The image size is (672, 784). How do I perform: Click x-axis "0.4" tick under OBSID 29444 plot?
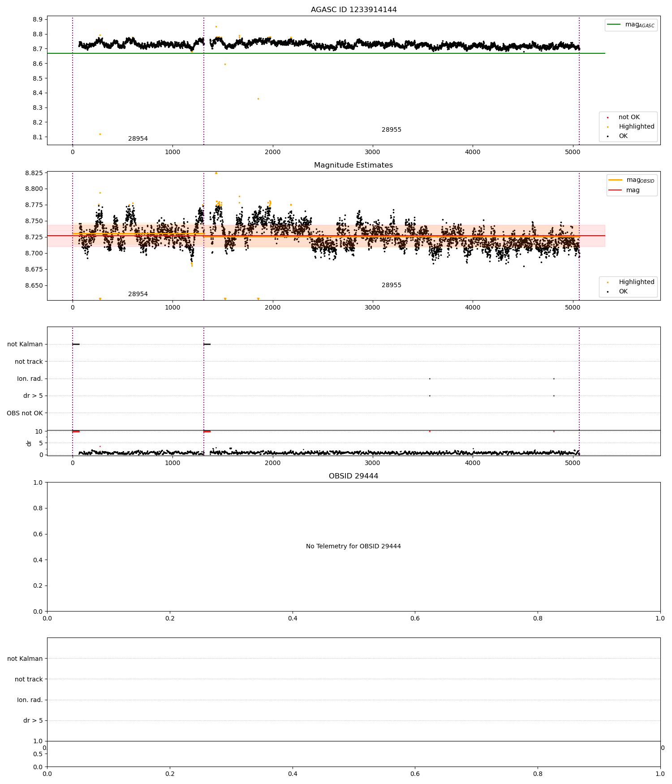(293, 619)
